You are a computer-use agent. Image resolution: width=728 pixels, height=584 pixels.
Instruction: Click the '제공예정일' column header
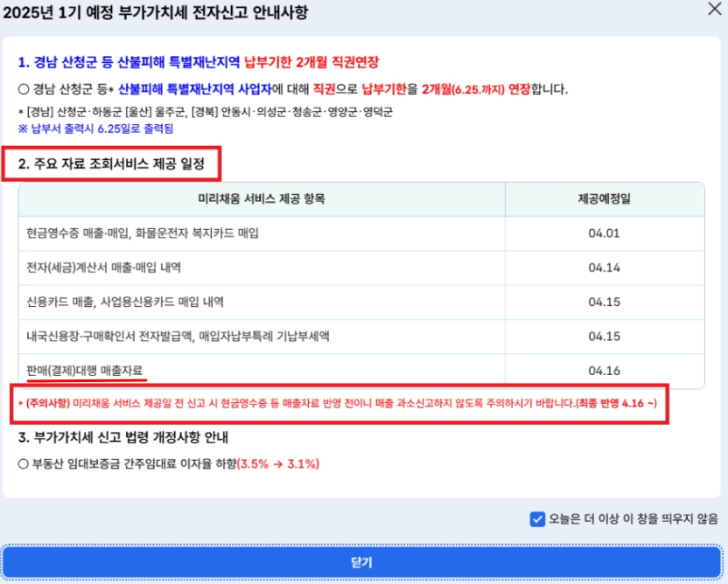click(x=604, y=198)
